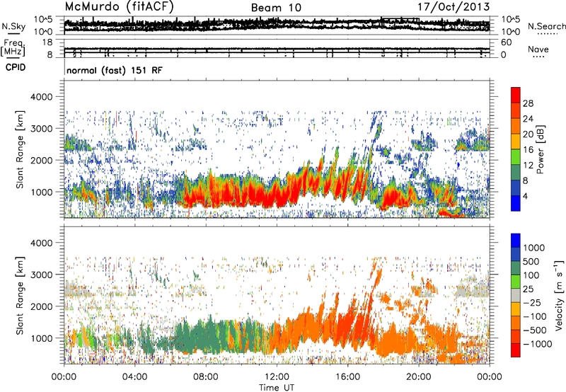The image size is (566, 392).
Task: Click 'normal (fast) 151 RF' text
Action: [115, 70]
